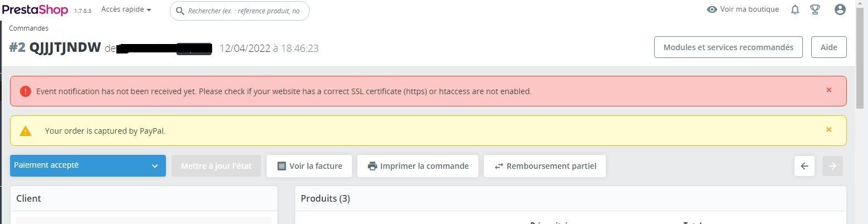
Task: Go to next order arrow
Action: click(x=832, y=166)
